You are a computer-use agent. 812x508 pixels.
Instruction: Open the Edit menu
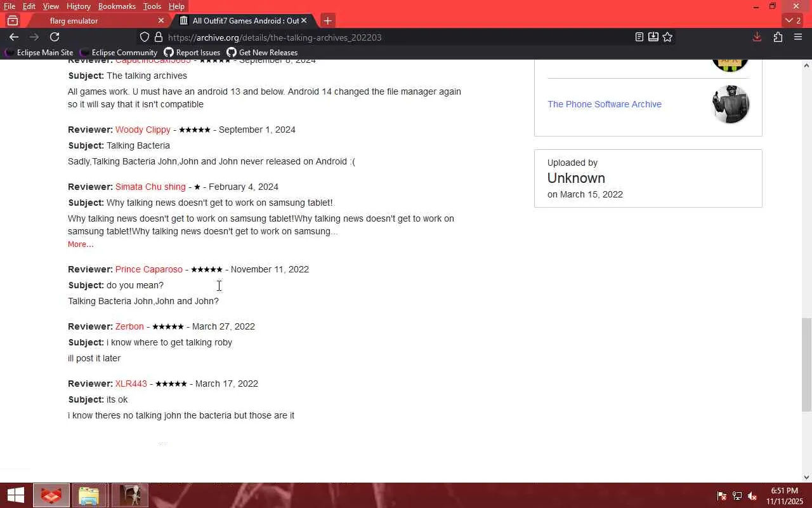coord(29,6)
